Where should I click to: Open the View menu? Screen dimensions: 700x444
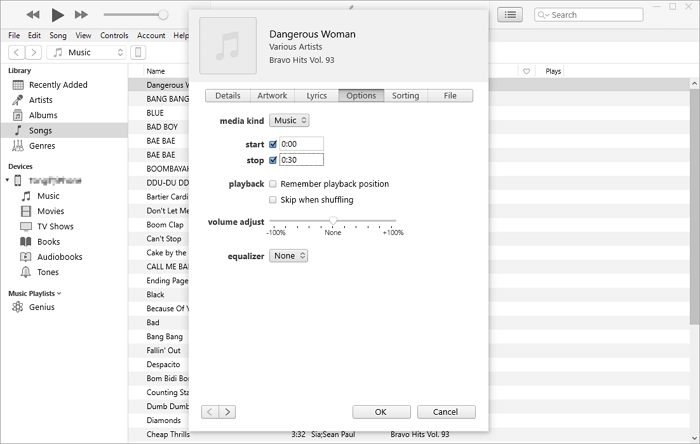[x=83, y=35]
